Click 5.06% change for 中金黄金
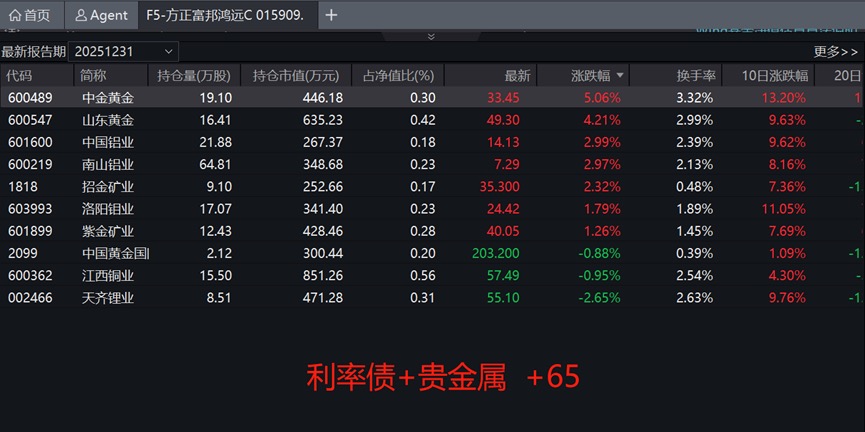The height and width of the screenshot is (432, 865). point(602,98)
